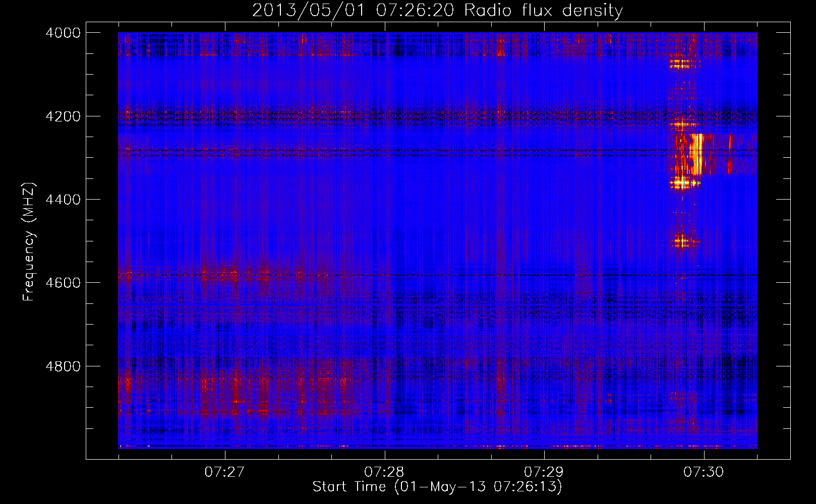Click the 'Frequency (MHZ)' axis label
This screenshot has width=816, height=504.
click(29, 242)
